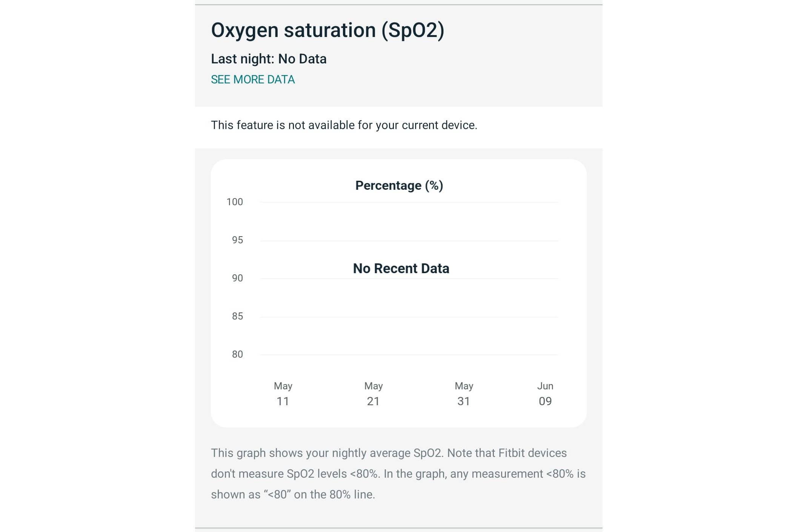The image size is (798, 532).
Task: Click the 85% gridline in chart
Action: (x=409, y=317)
